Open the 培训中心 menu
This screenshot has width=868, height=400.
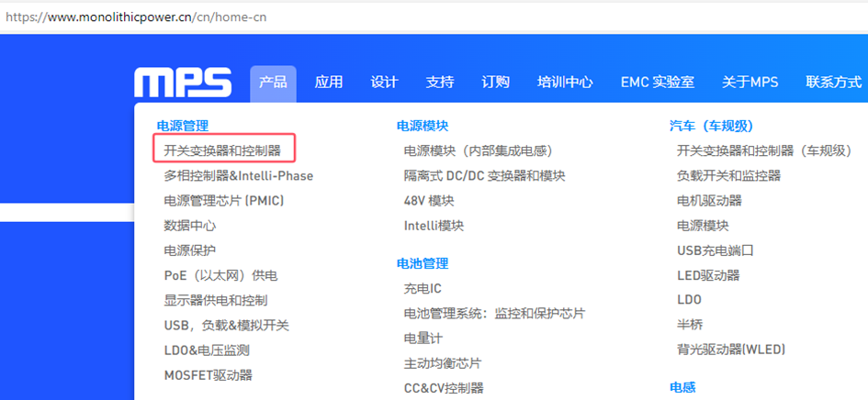click(565, 83)
